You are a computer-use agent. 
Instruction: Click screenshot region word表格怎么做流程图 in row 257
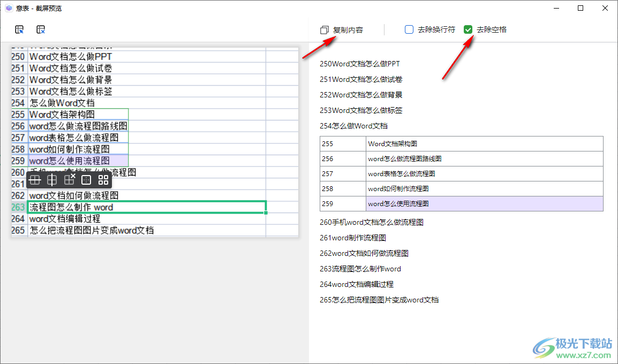tap(78, 138)
